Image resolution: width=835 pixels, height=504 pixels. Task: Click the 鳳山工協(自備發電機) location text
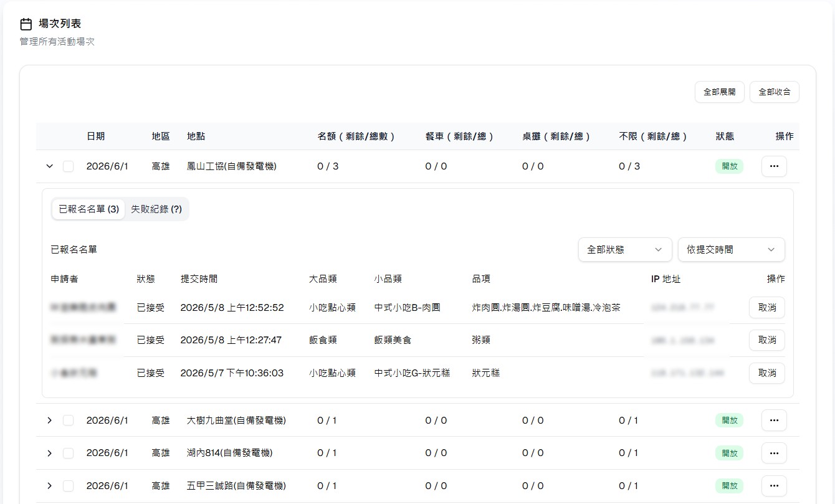pyautogui.click(x=232, y=166)
